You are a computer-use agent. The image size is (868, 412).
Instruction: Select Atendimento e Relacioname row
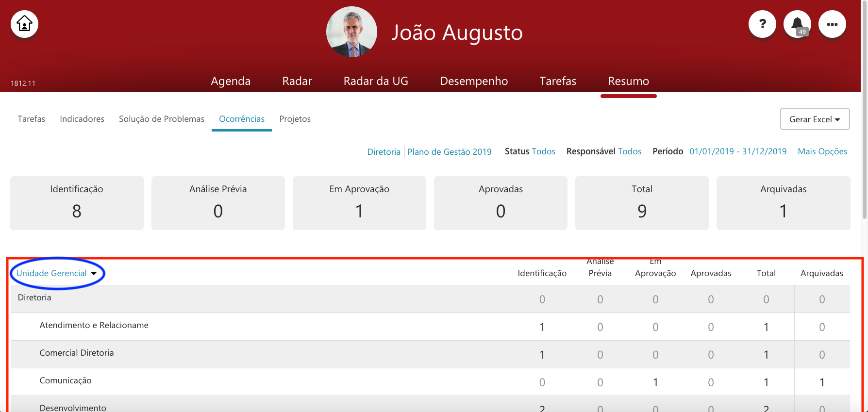click(x=430, y=327)
